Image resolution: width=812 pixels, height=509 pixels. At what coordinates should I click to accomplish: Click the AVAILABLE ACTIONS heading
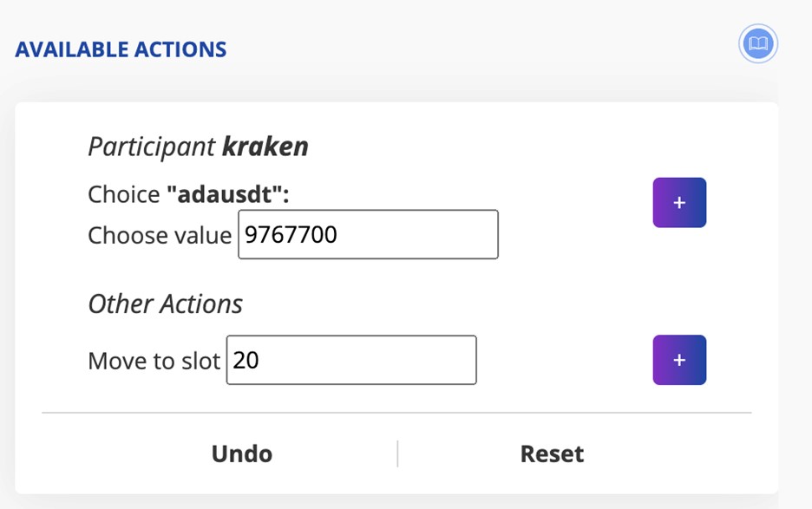pos(121,49)
